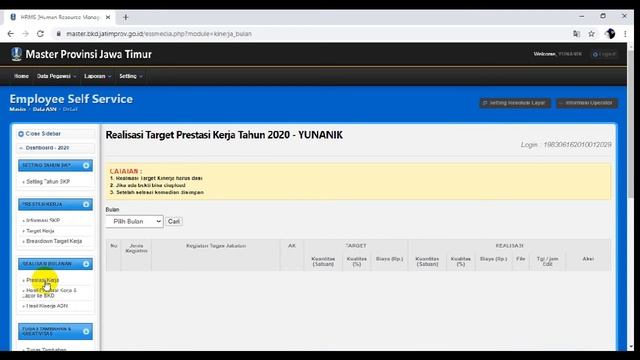The image size is (640, 360).
Task: Reload the page with the refresh icon
Action: (x=40, y=34)
